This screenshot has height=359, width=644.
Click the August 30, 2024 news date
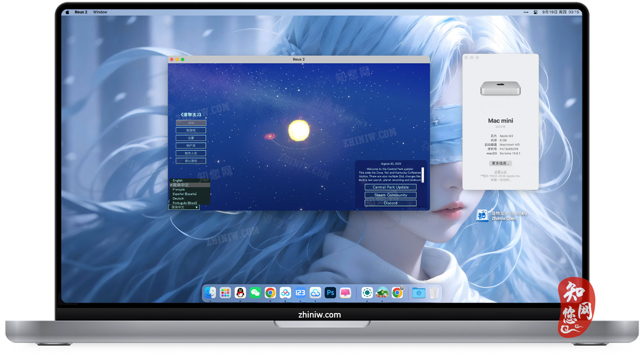click(x=391, y=164)
